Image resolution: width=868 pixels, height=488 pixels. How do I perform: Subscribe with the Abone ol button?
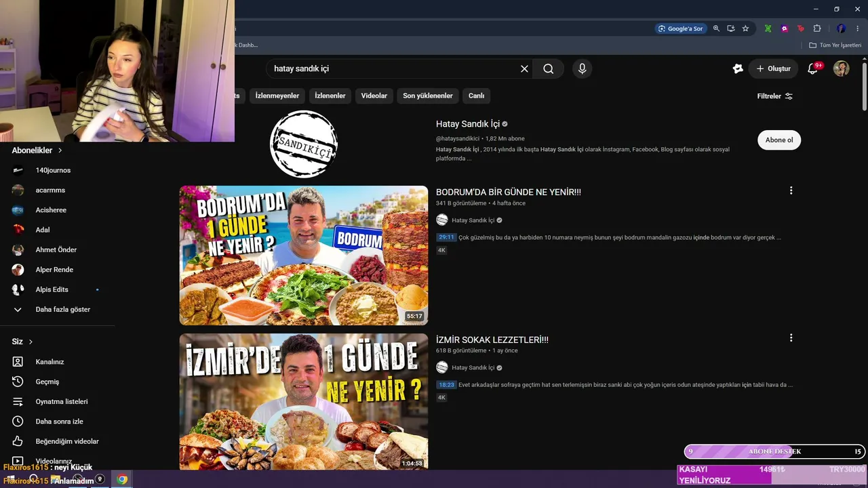[779, 140]
